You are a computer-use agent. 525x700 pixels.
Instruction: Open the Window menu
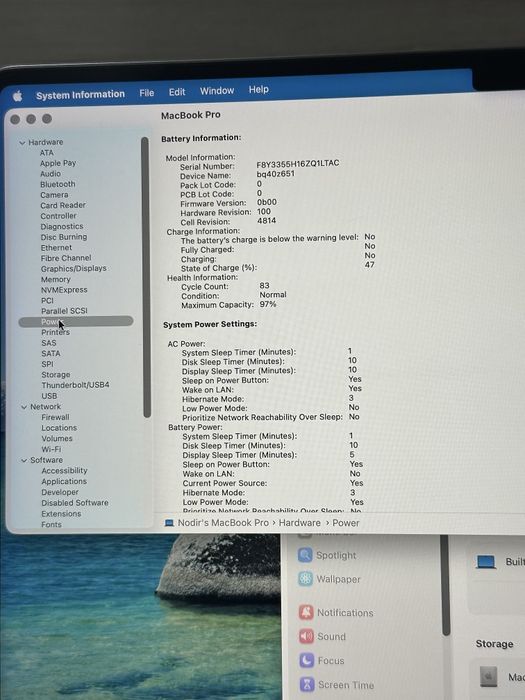coord(217,91)
